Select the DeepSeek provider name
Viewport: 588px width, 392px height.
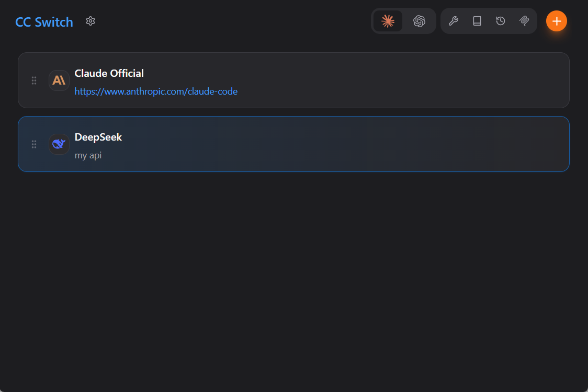click(98, 137)
